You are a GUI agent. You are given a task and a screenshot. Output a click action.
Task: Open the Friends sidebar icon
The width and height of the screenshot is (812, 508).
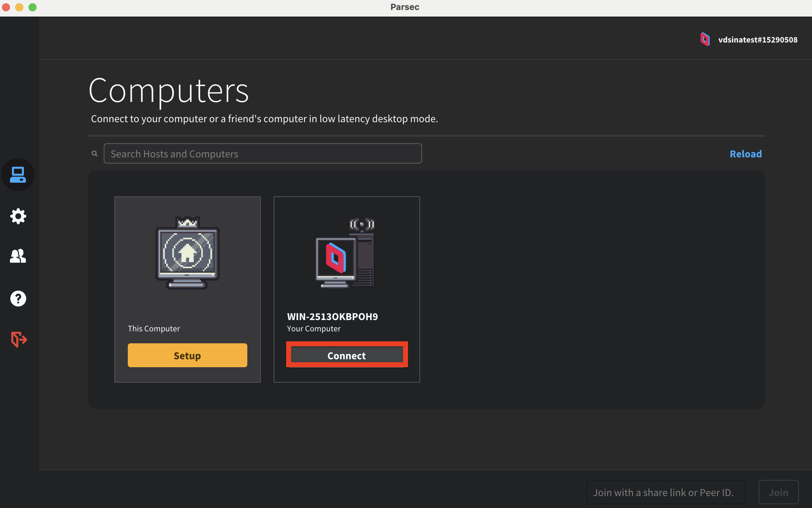tap(18, 256)
